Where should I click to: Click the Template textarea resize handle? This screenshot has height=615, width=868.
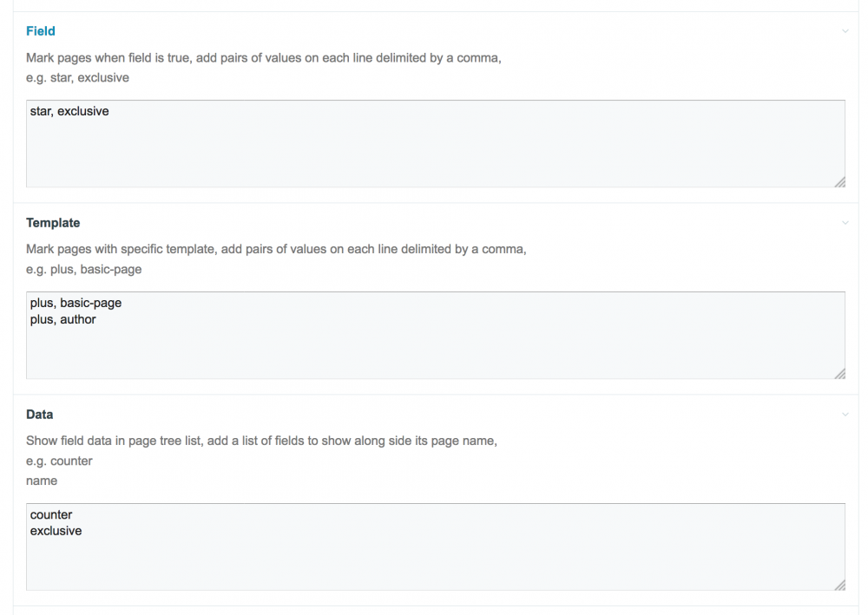pos(839,373)
